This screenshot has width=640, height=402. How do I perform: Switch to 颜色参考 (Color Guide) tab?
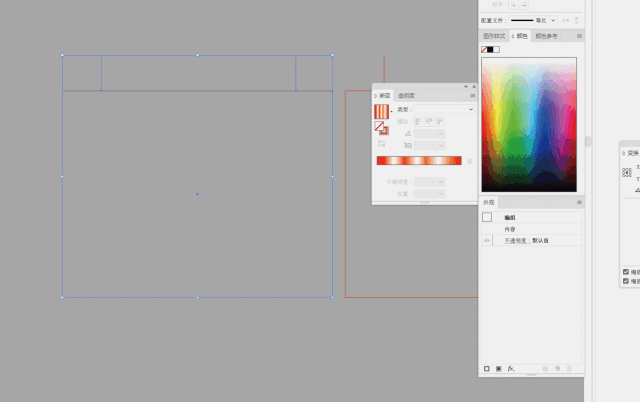546,36
